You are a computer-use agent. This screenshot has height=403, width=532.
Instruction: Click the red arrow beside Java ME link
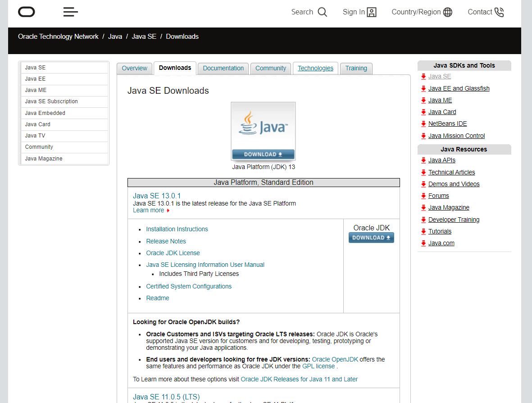(423, 101)
